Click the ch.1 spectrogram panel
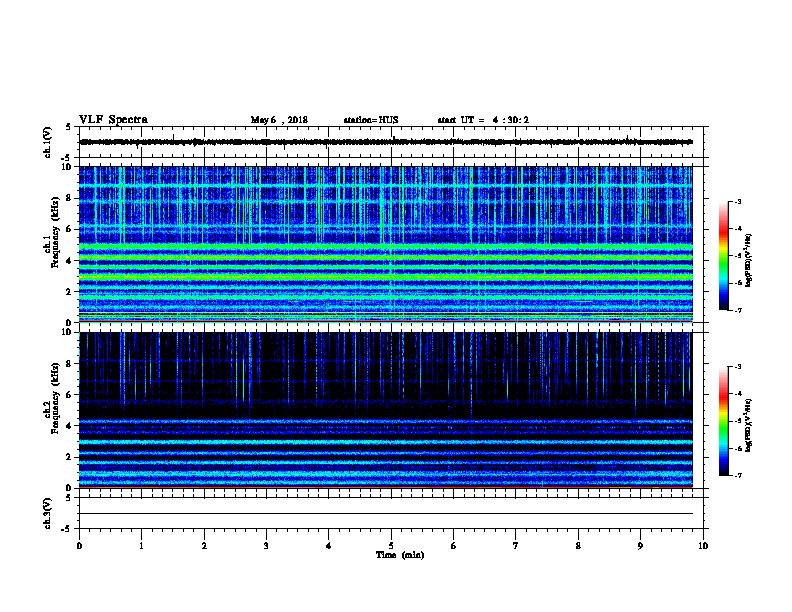Viewport: 792px width, 612px height. 386,244
